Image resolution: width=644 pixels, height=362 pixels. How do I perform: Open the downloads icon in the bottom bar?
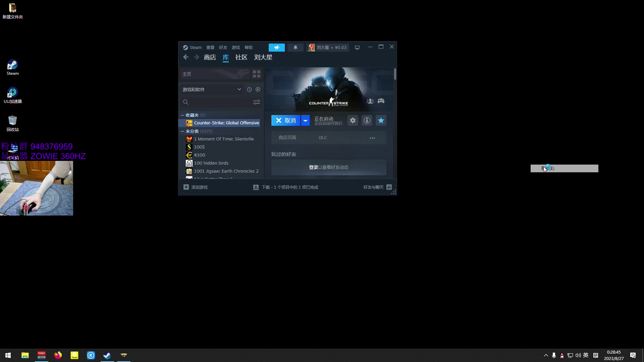coord(256,187)
